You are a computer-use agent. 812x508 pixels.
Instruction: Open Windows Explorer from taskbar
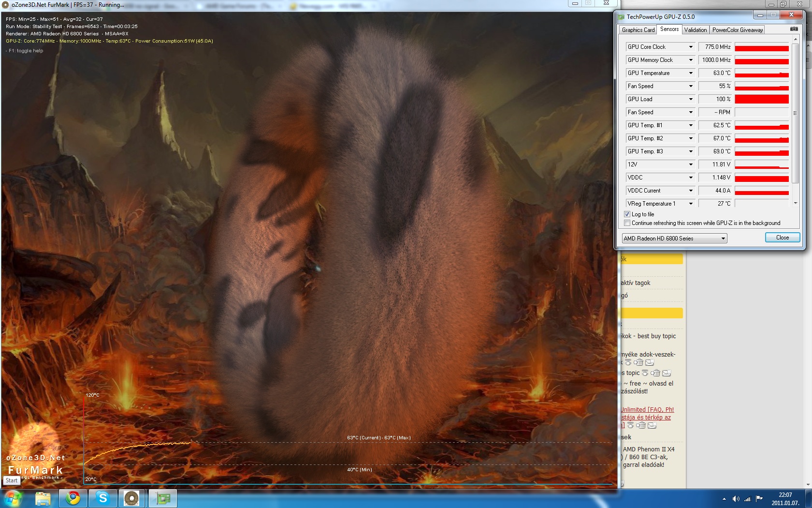coord(43,498)
